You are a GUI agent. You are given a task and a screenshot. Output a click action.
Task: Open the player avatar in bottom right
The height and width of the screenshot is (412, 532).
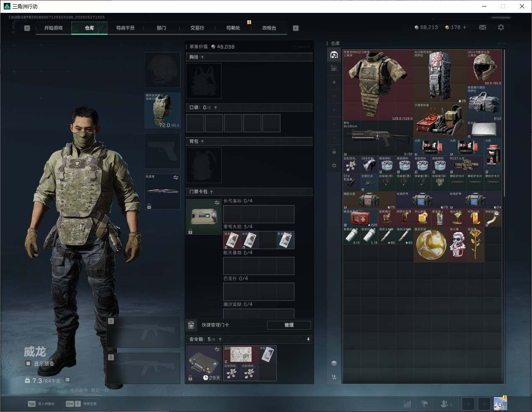[500, 404]
